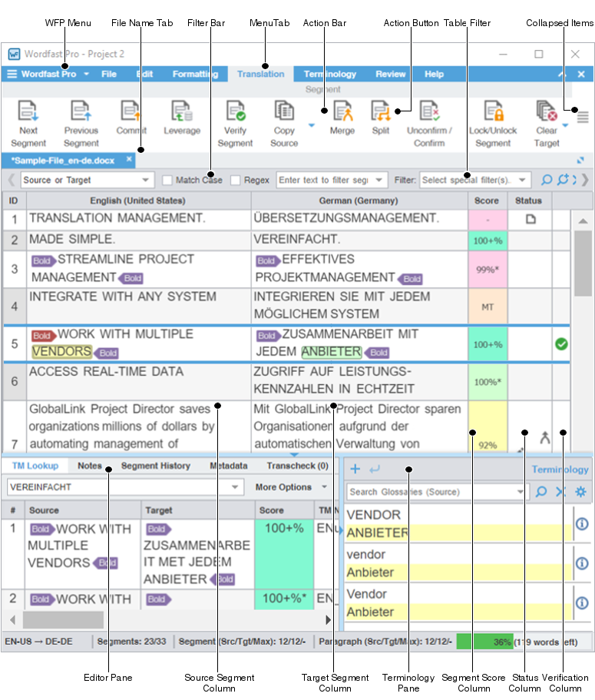Switch to the Translation tab
Image resolution: width=595 pixels, height=700 pixels.
coord(260,74)
